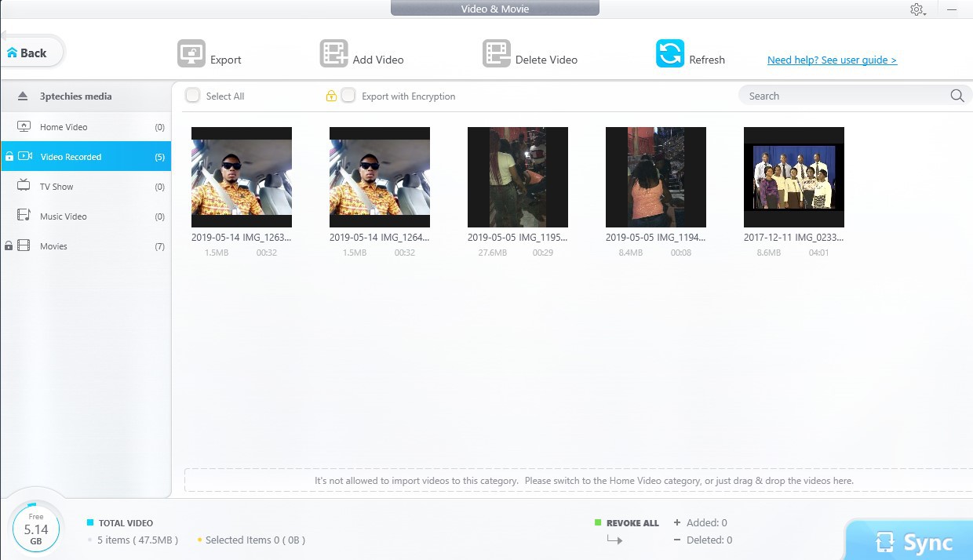This screenshot has width=973, height=560.
Task: Click the Add Video icon
Action: [334, 54]
